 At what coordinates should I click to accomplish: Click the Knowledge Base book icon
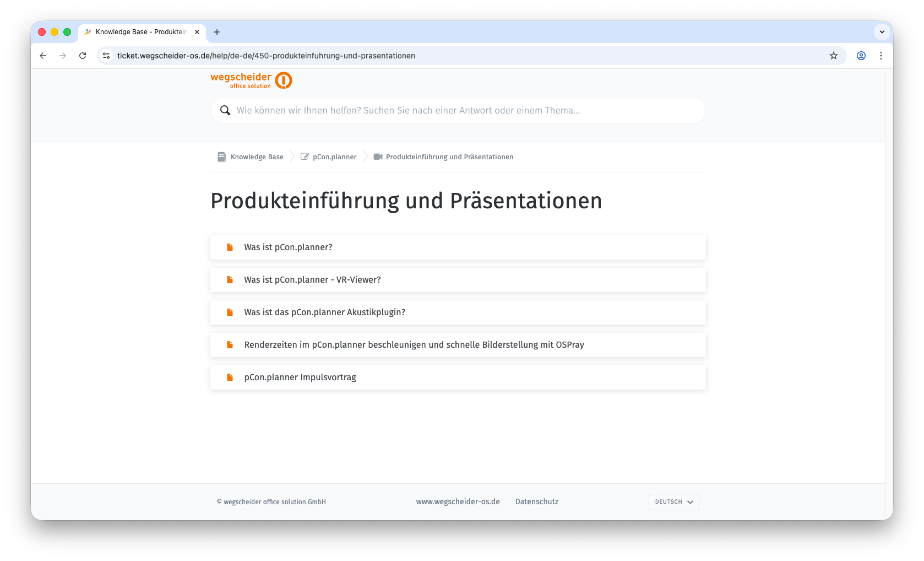coord(221,157)
